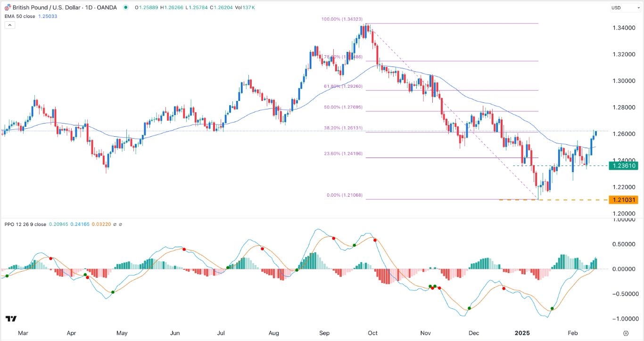Click the TradingView logo
Screen dimensions: 644x341
tap(11, 319)
